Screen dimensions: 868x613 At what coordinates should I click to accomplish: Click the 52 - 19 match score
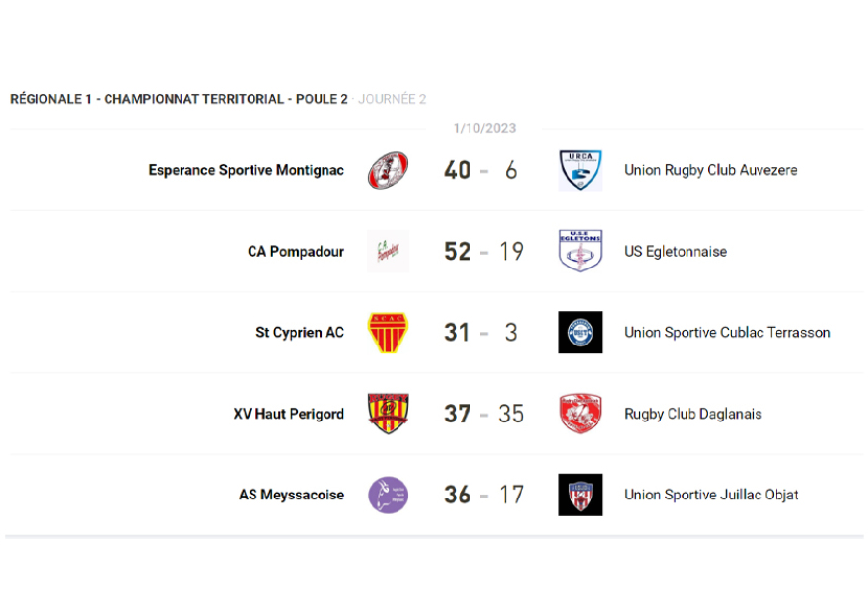point(483,252)
